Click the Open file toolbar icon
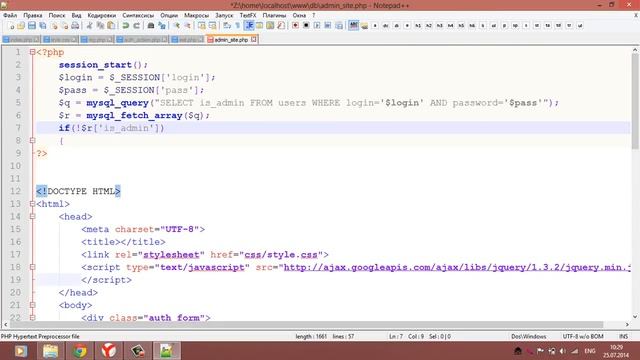 tap(21, 26)
